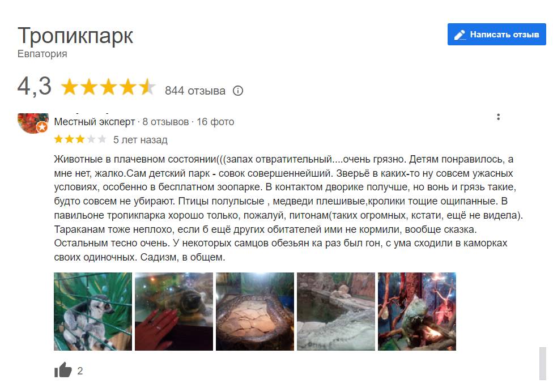The image size is (553, 392).
Task: Open the lemur photo thumbnail
Action: tap(93, 311)
